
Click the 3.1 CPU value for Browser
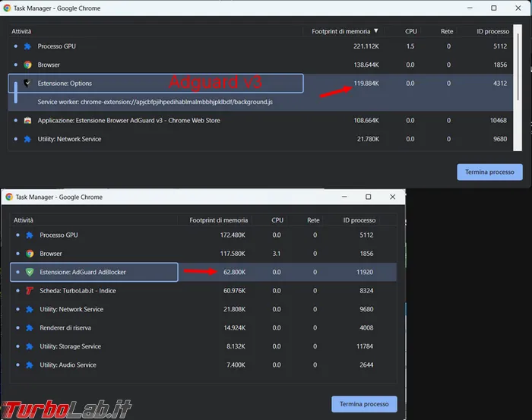point(277,254)
